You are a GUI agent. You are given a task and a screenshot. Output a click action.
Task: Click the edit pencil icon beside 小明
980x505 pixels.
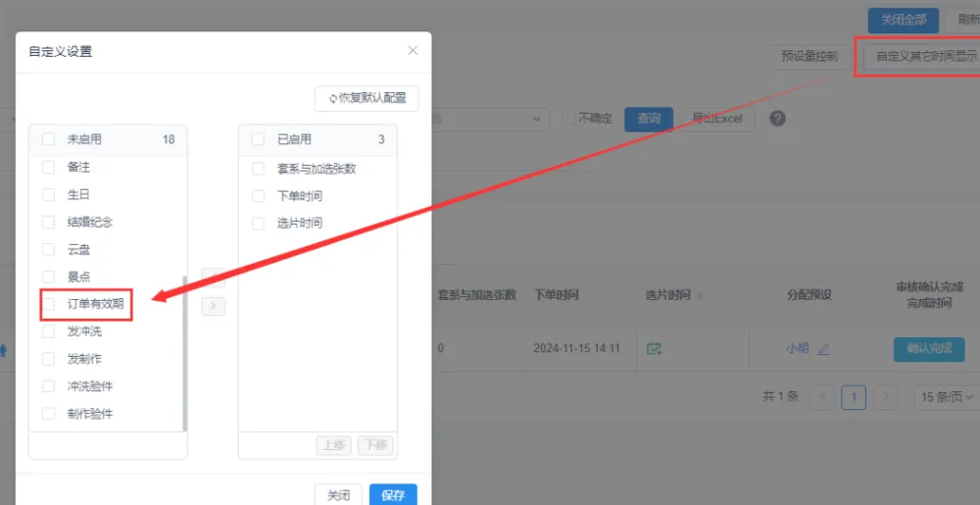(x=823, y=349)
